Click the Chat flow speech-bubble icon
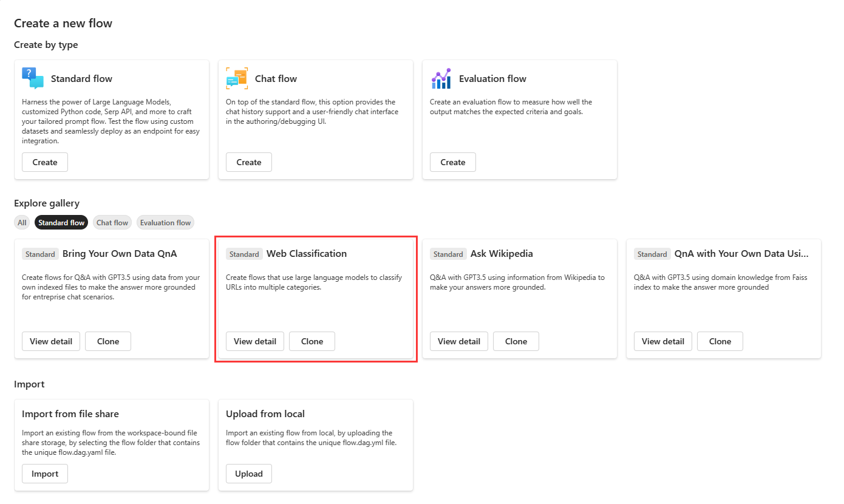Viewport: 844px width, 504px height. click(x=237, y=78)
